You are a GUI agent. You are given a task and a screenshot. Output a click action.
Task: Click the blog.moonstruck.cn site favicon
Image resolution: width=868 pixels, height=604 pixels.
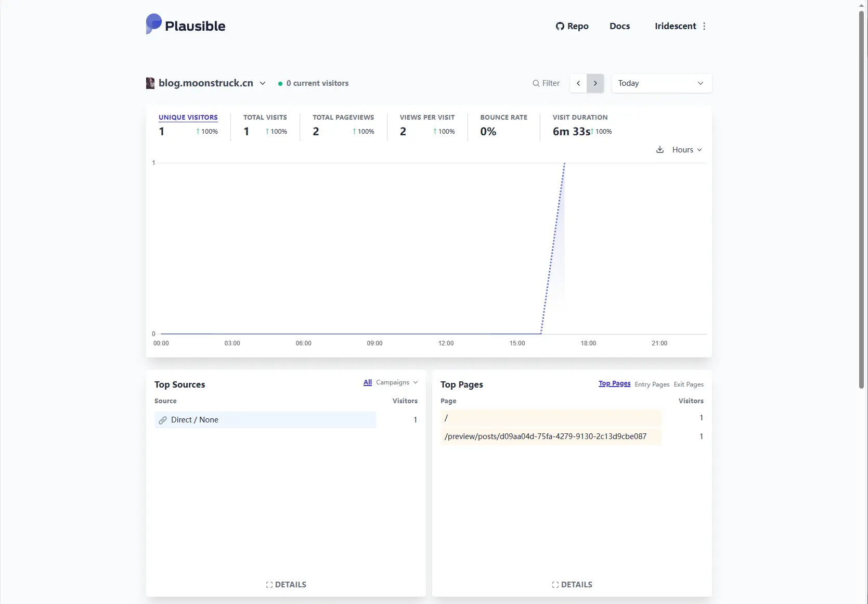(150, 83)
